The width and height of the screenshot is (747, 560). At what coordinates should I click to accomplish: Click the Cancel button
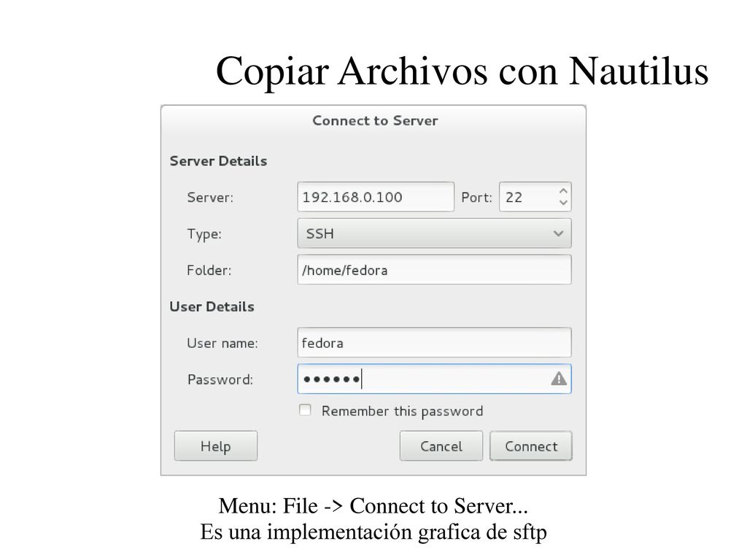coord(441,446)
